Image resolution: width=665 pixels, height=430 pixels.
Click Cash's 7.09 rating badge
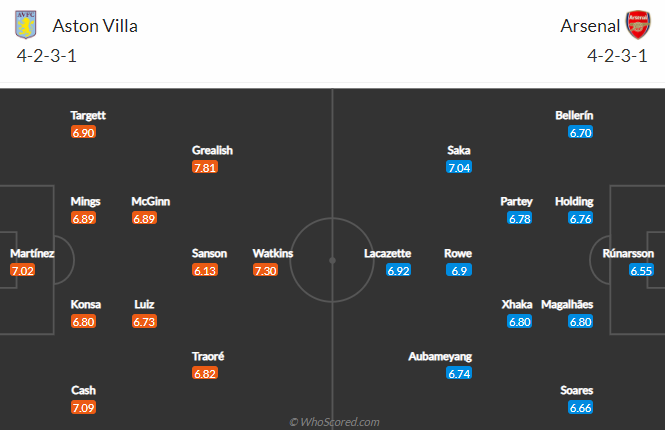(83, 408)
